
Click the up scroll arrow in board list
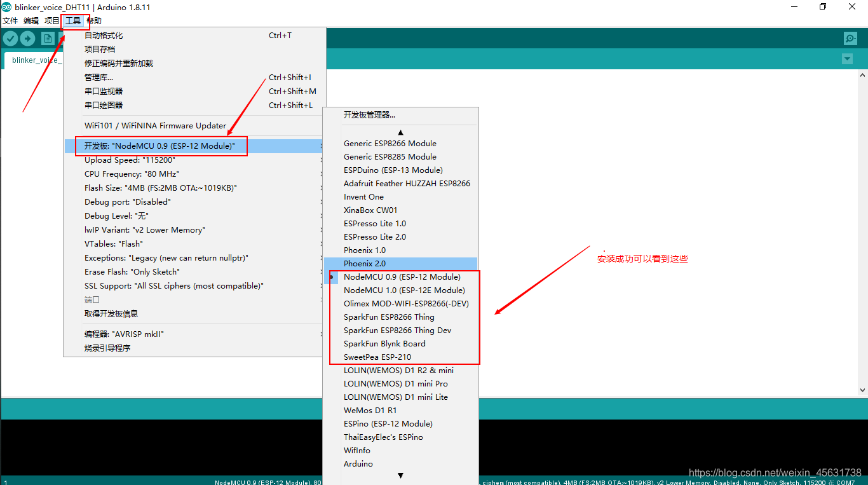[x=402, y=132]
